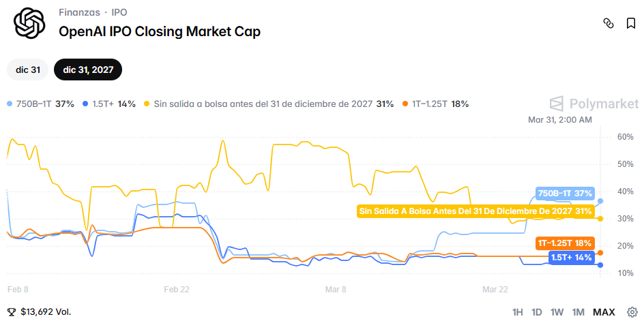Screen dimensions: 644x323
Task: Switch chart range to 1D
Action: [x=537, y=312]
